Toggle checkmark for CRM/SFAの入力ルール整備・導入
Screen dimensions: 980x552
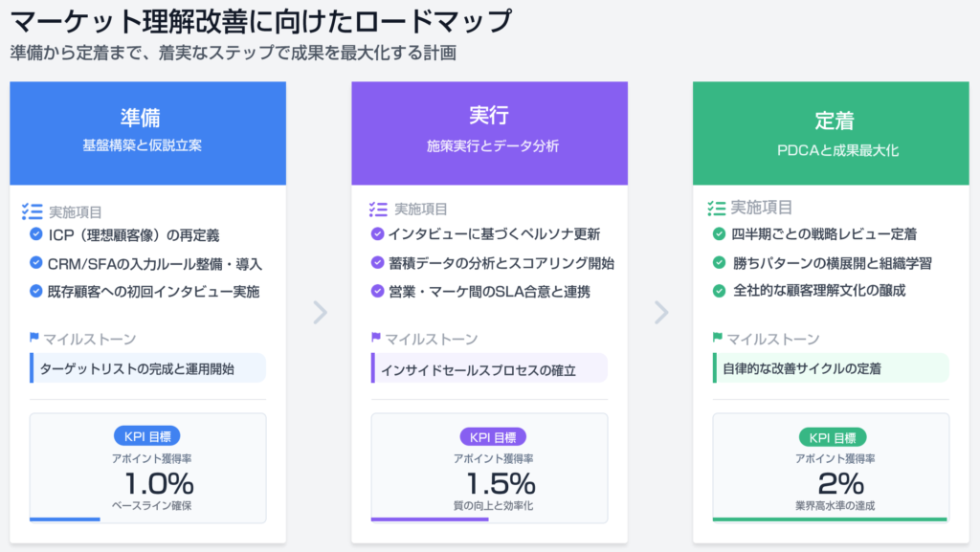[36, 263]
